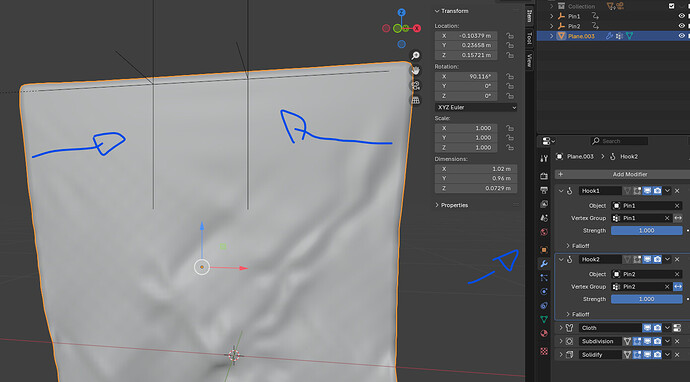Image resolution: width=690 pixels, height=382 pixels.
Task: Open the Render properties tab icon
Action: click(x=544, y=176)
